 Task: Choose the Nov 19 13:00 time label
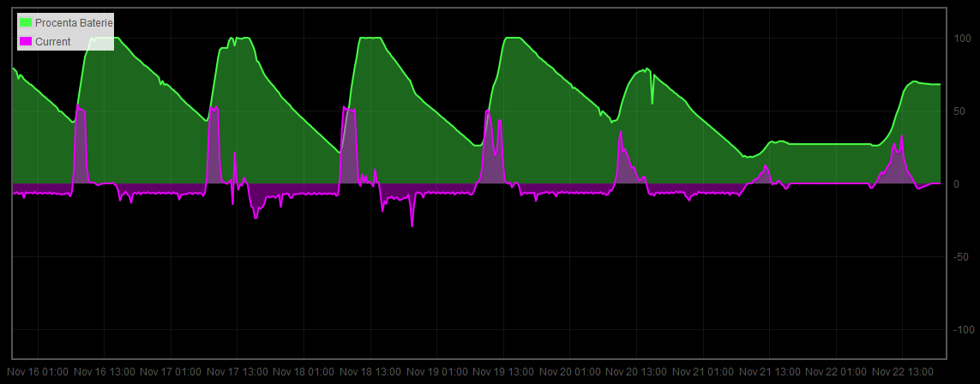pos(502,372)
